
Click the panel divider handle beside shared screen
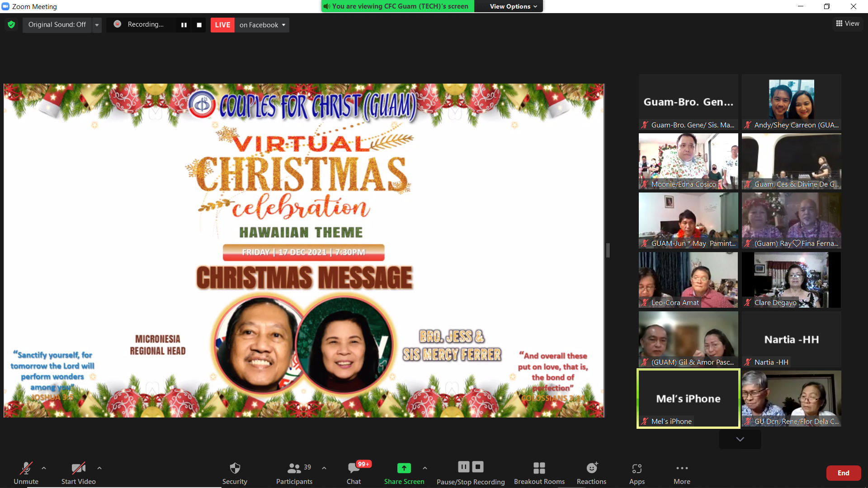tap(608, 250)
